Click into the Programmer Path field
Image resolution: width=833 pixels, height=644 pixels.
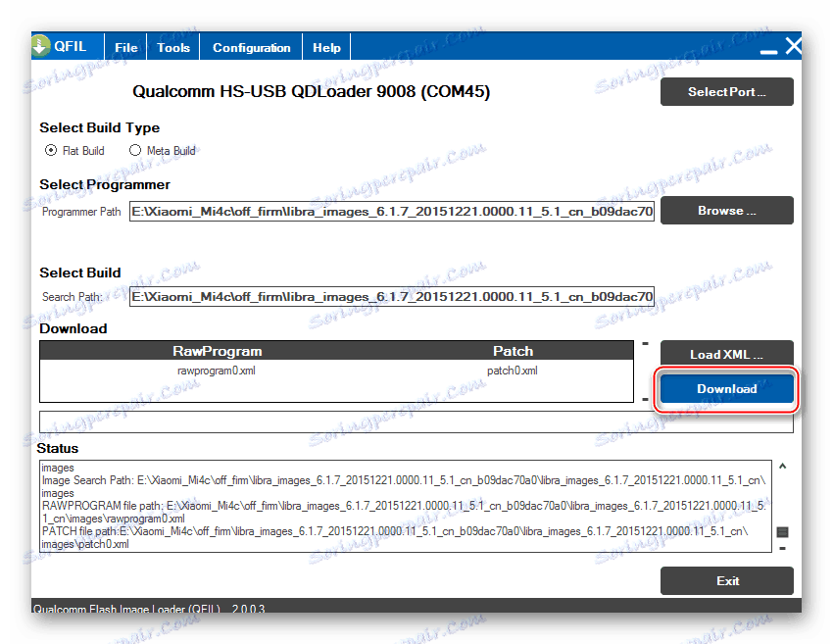[392, 212]
